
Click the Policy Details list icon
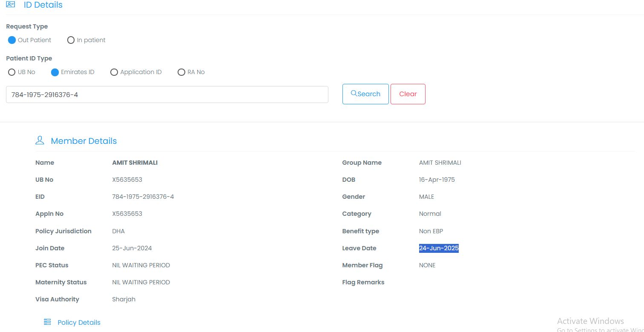pos(47,322)
